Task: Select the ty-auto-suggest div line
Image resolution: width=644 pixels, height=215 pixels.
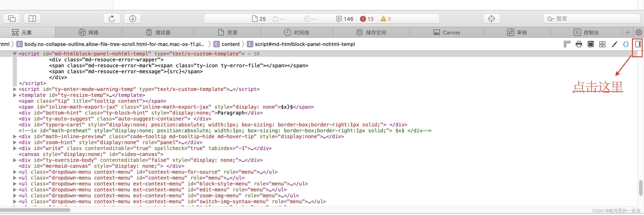Action: [115, 119]
